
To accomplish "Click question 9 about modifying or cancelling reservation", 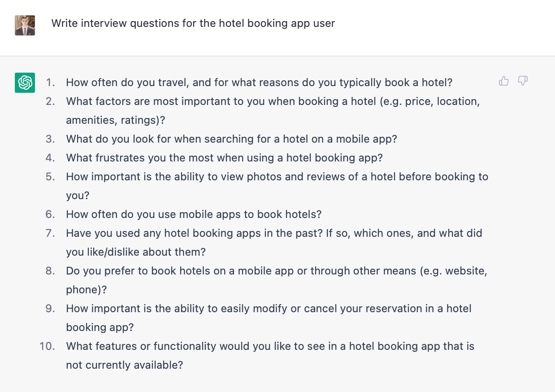I will pos(269,309).
